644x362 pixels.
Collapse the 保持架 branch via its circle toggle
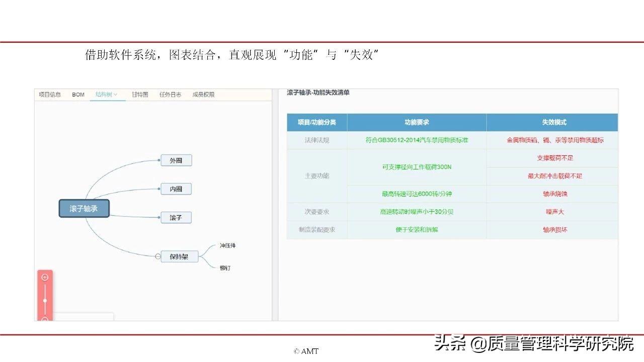tap(158, 256)
